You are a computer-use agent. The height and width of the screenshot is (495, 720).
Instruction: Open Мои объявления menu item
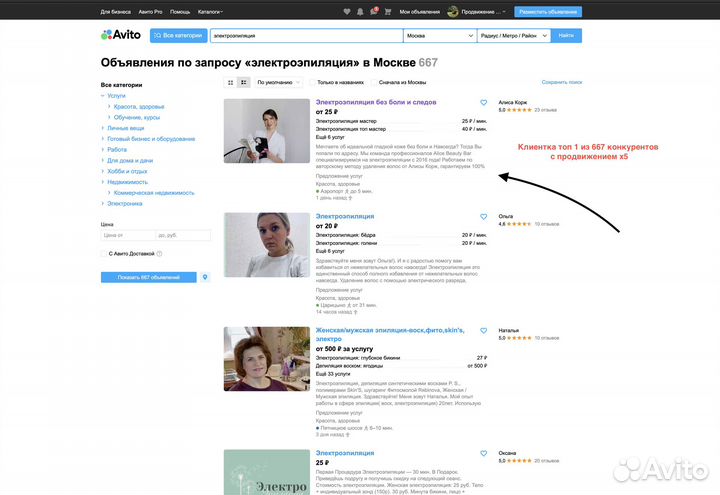coord(419,12)
